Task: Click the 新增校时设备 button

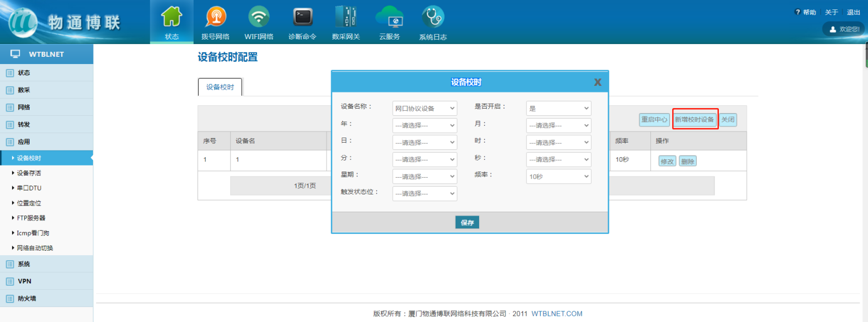Action: (694, 120)
